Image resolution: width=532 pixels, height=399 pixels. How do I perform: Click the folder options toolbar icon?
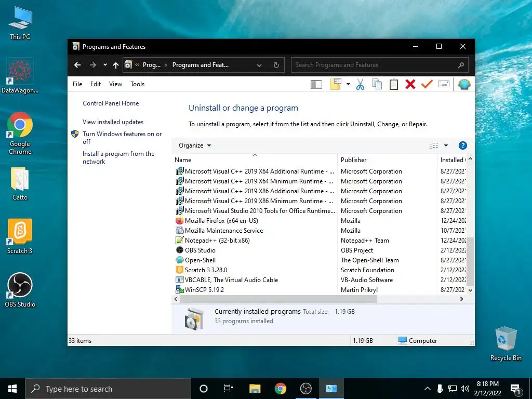point(335,84)
